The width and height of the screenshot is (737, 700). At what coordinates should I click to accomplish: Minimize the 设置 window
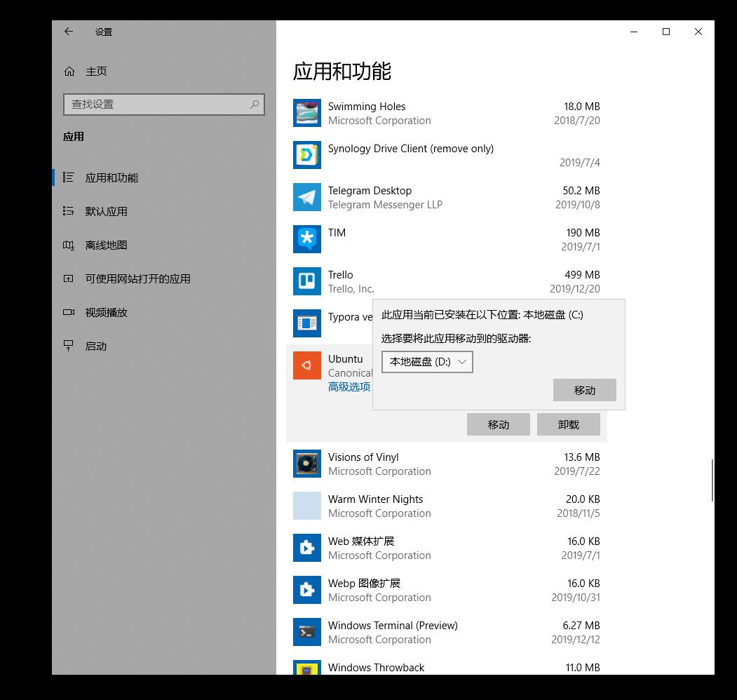coord(634,32)
